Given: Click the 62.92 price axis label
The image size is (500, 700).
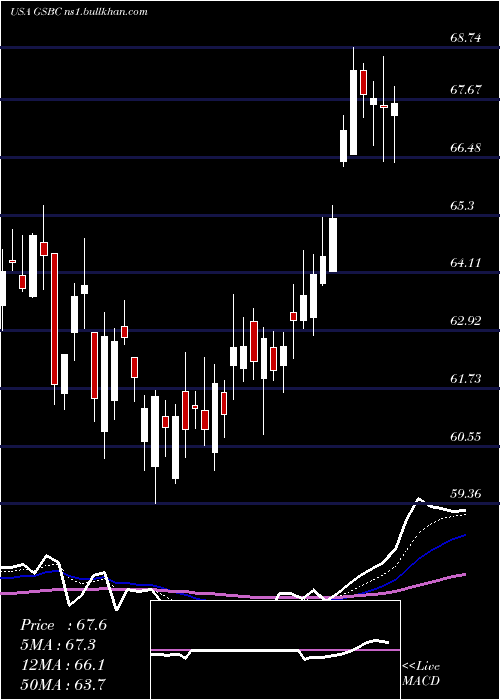Looking at the screenshot, I should point(466,321).
